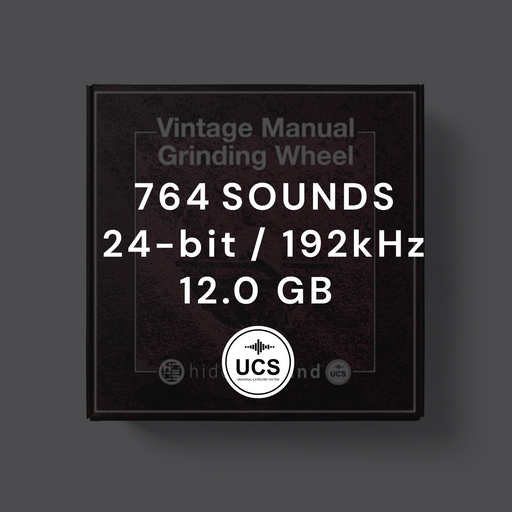Select the word SOUNDS
Viewport: 512px width, 512px height.
tap(308, 197)
